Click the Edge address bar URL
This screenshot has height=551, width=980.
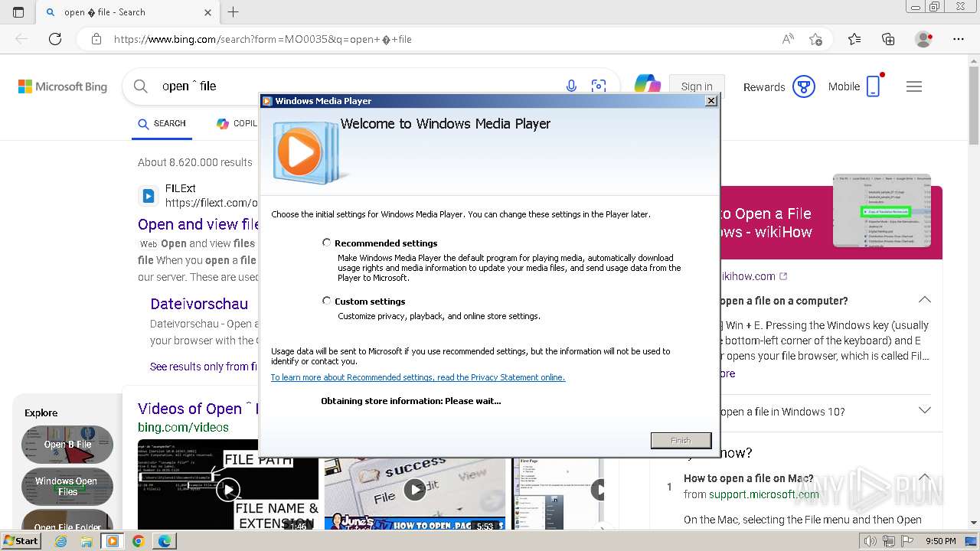[263, 39]
